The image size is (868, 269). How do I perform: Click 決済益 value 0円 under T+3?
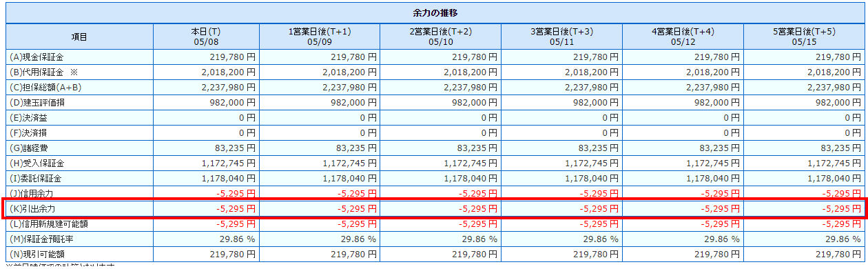(x=610, y=117)
